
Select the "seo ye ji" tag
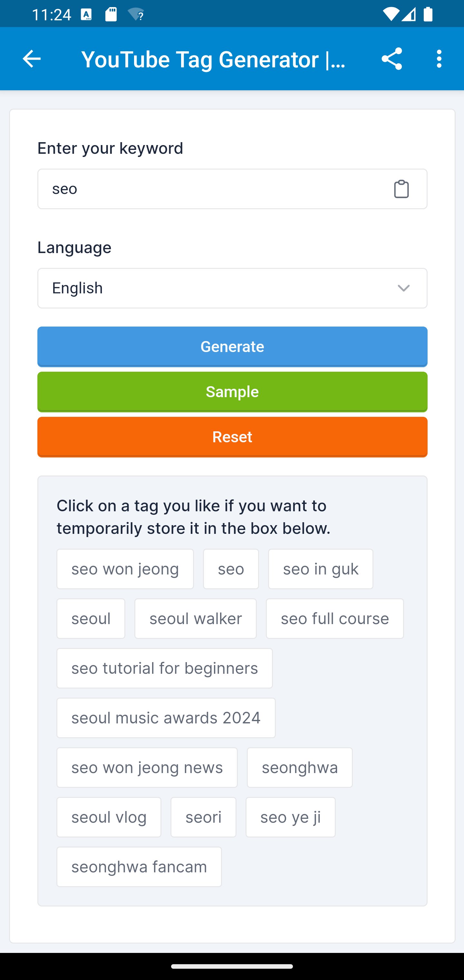click(x=290, y=817)
